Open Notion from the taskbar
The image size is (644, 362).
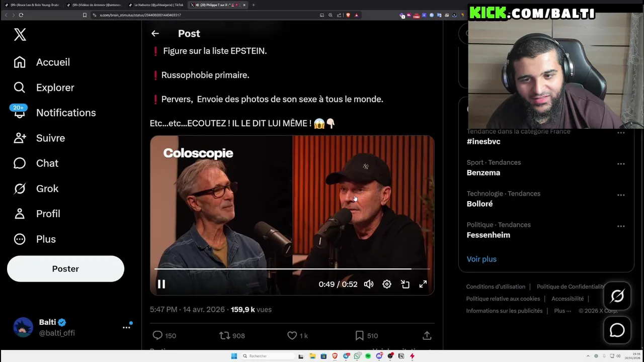[x=401, y=356]
